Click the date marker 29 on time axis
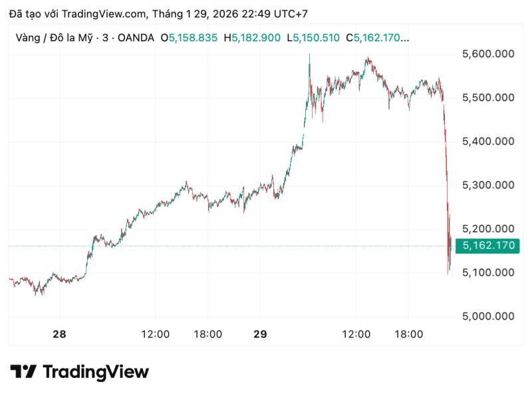Viewport: 532px width, 398px height. coord(260,335)
